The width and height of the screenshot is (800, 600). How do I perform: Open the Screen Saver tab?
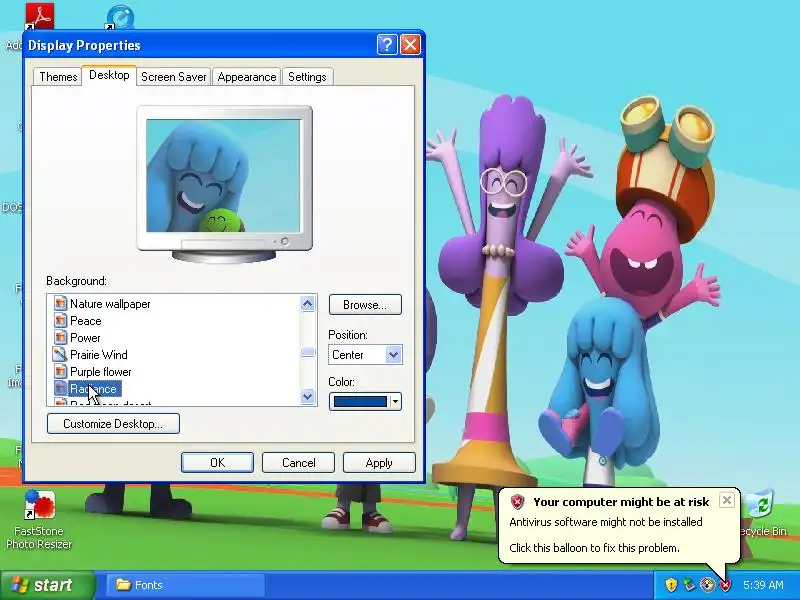[173, 77]
